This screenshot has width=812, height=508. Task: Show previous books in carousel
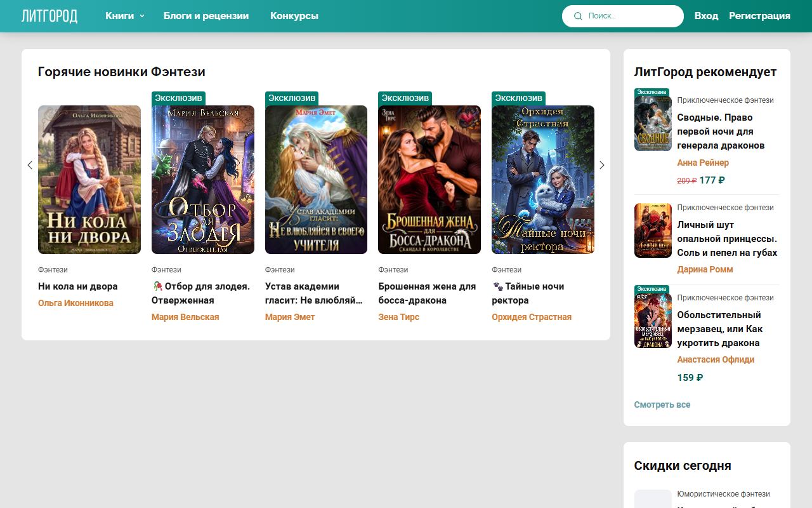pos(30,165)
